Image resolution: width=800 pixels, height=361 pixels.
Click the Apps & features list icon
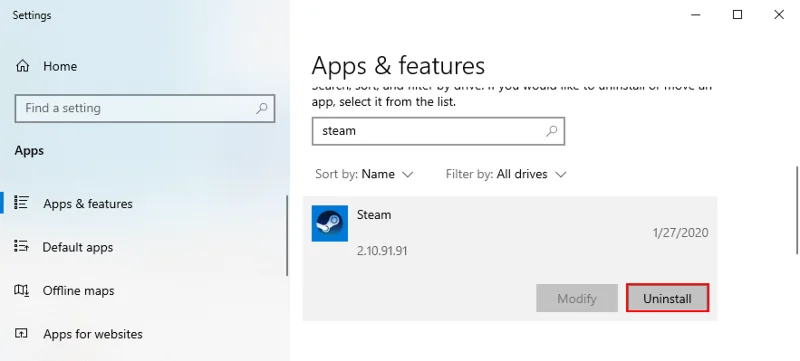tap(21, 202)
